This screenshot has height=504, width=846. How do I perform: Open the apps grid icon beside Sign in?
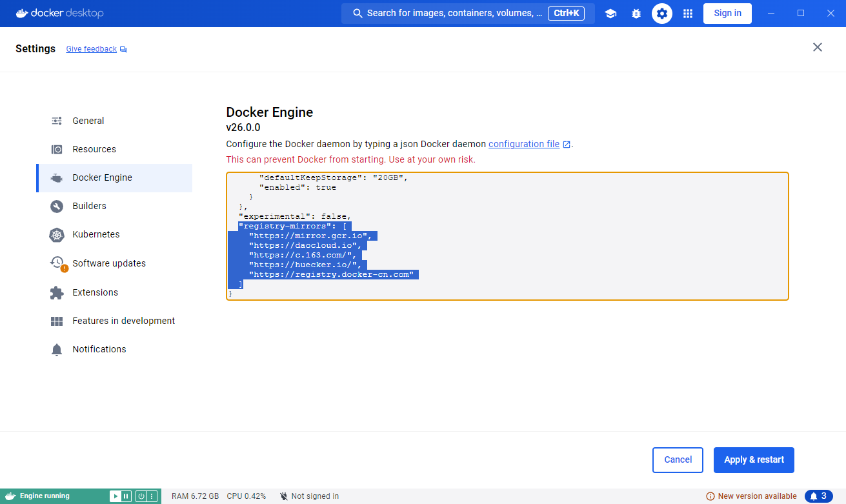click(x=688, y=13)
